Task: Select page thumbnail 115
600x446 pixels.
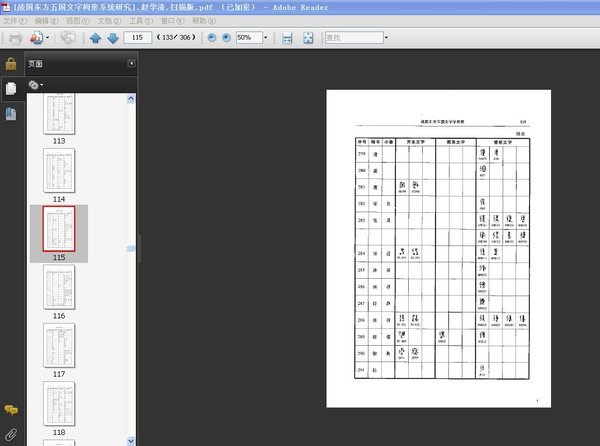Action: tap(59, 229)
